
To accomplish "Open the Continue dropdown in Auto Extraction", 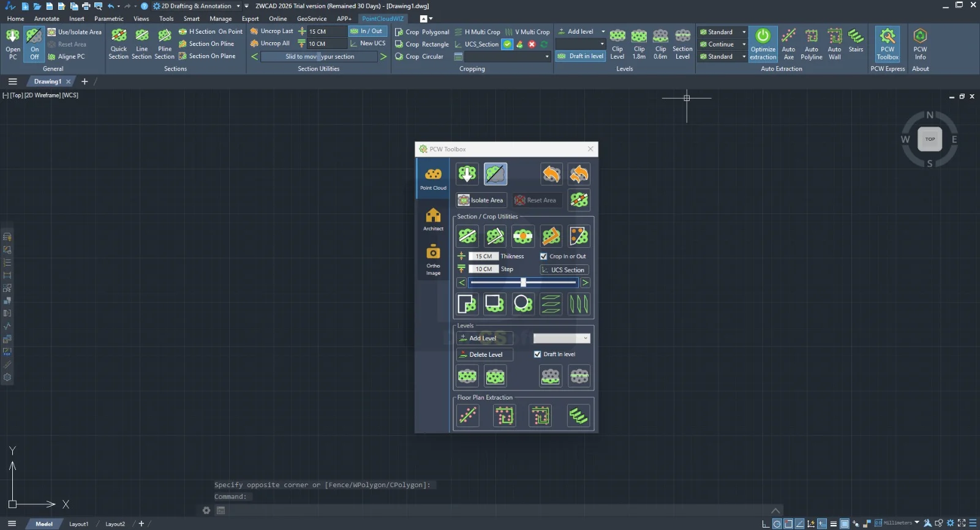I will (x=723, y=44).
